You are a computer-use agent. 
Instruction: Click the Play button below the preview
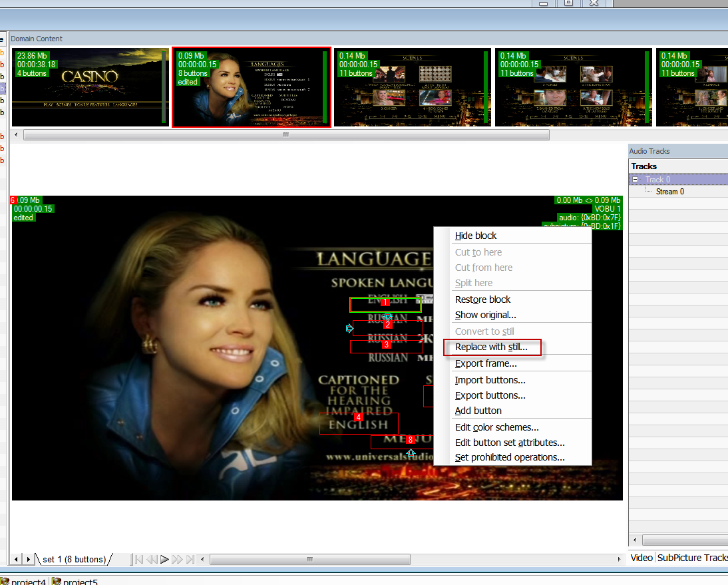[x=164, y=560]
